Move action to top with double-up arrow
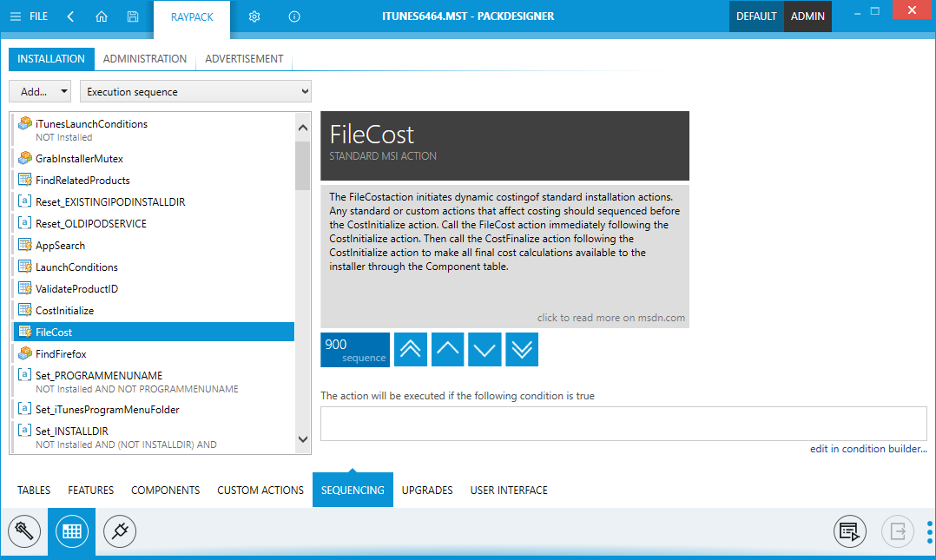The image size is (936, 560). coord(411,349)
